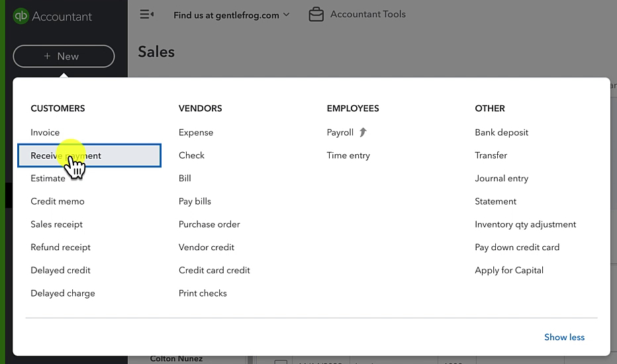617x364 pixels.
Task: Click the Show less link
Action: point(564,338)
